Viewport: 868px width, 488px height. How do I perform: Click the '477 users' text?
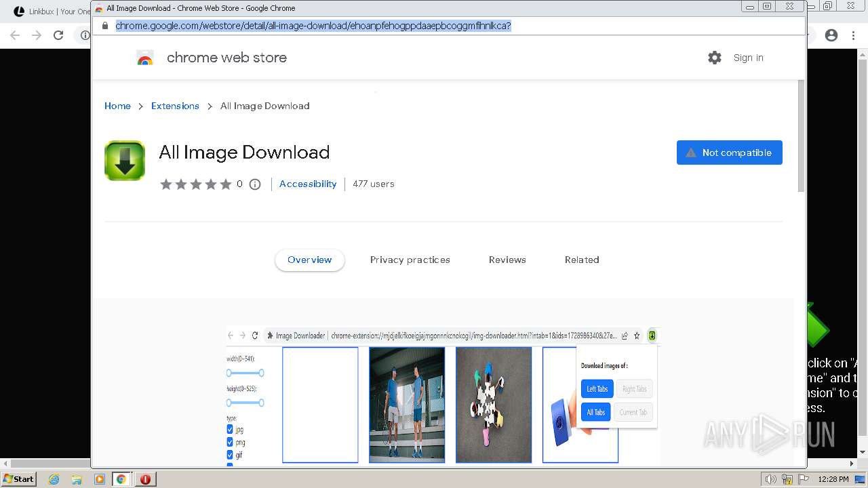click(374, 184)
